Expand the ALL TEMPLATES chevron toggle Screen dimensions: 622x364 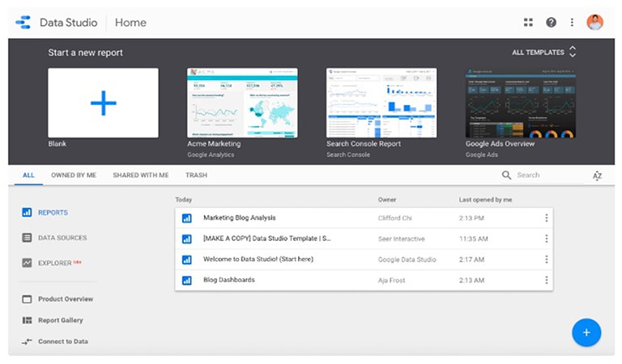pos(573,52)
